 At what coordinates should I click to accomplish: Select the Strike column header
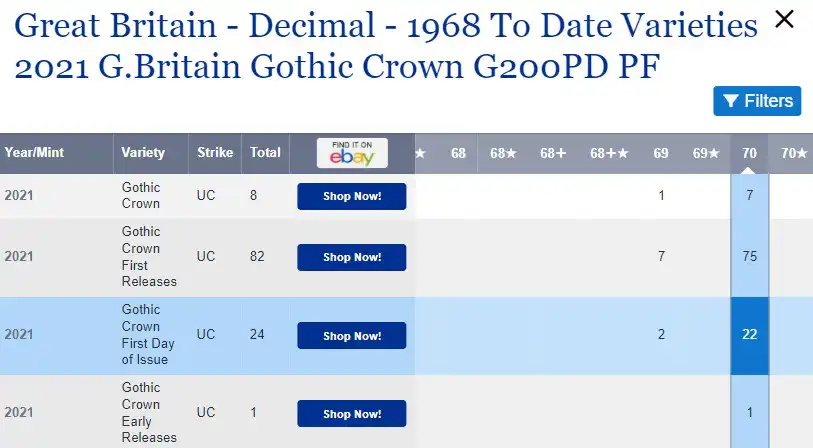(215, 152)
